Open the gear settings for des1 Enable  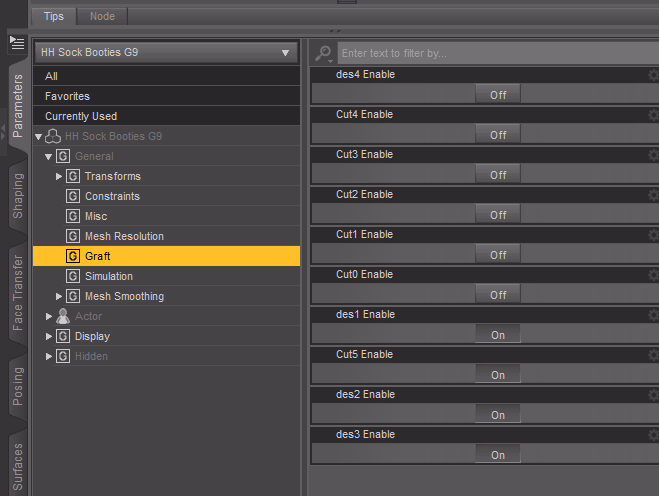pyautogui.click(x=653, y=315)
